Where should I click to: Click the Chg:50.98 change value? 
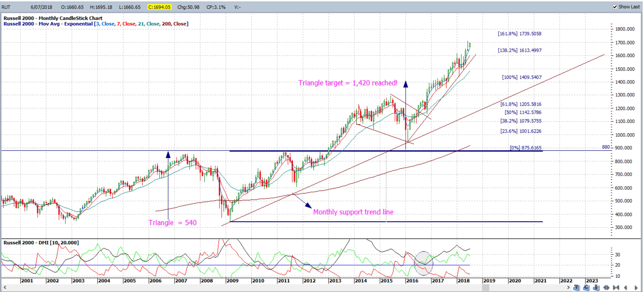(x=188, y=7)
